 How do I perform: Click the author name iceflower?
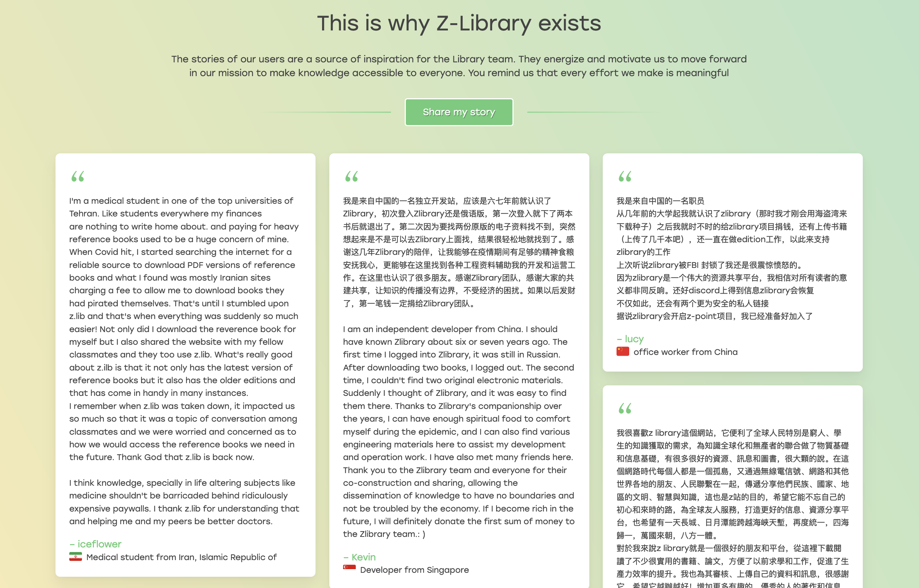[99, 544]
